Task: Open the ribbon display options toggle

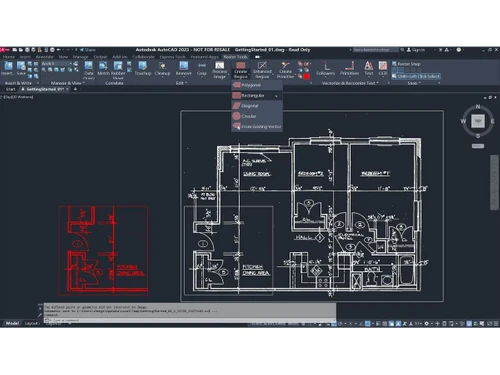Action: [258, 57]
